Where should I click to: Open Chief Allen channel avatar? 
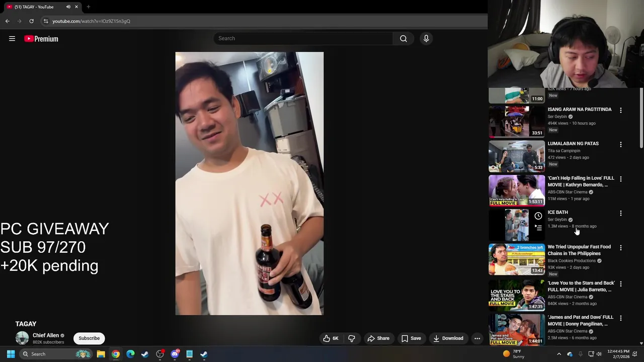[x=22, y=338]
